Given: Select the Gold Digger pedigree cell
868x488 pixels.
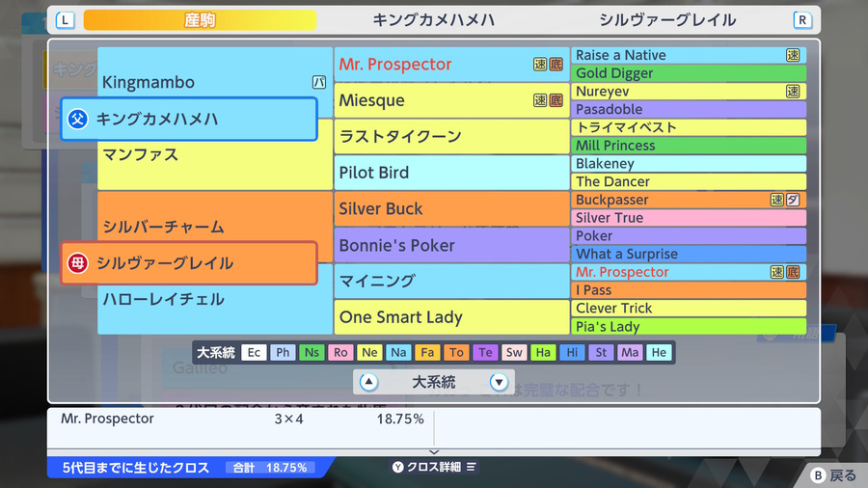Looking at the screenshot, I should [689, 73].
